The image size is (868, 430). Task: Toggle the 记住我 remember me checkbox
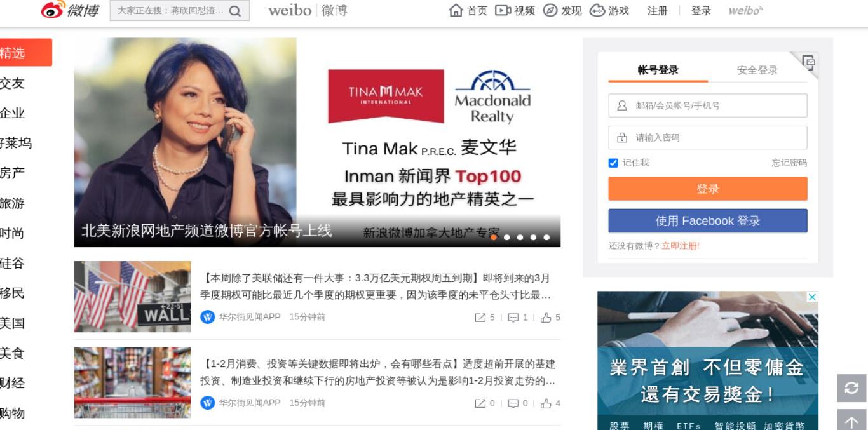[x=613, y=163]
